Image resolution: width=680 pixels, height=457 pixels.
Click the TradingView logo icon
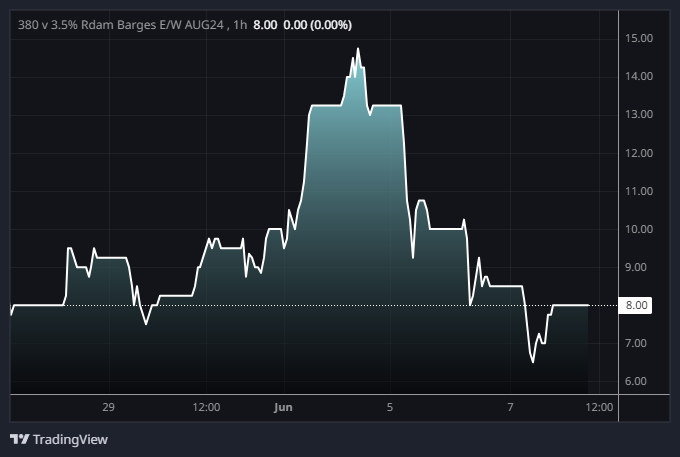point(19,439)
